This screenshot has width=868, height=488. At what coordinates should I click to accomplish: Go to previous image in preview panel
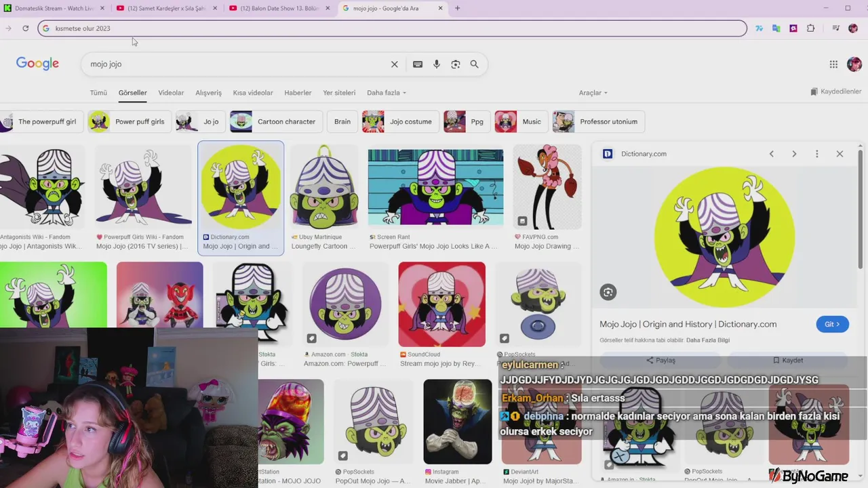coord(771,154)
